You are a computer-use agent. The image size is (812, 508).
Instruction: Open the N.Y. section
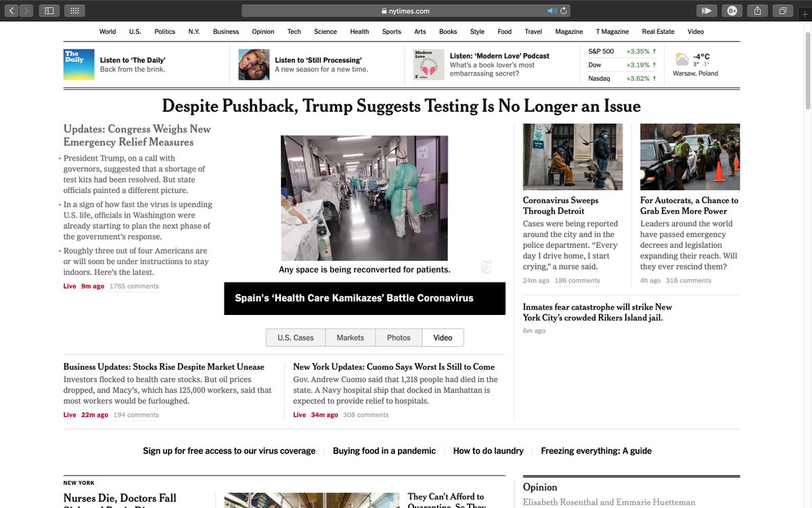point(194,31)
